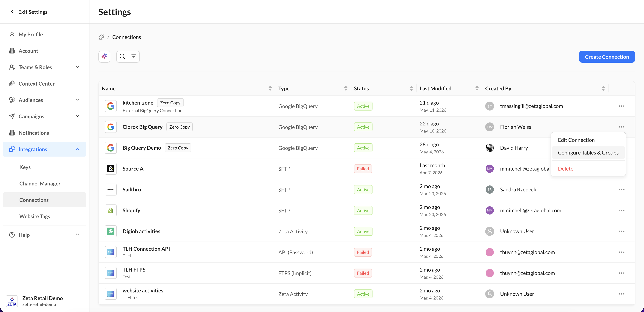The height and width of the screenshot is (312, 644).
Task: Open the Big Query Demo connection
Action: [141, 148]
